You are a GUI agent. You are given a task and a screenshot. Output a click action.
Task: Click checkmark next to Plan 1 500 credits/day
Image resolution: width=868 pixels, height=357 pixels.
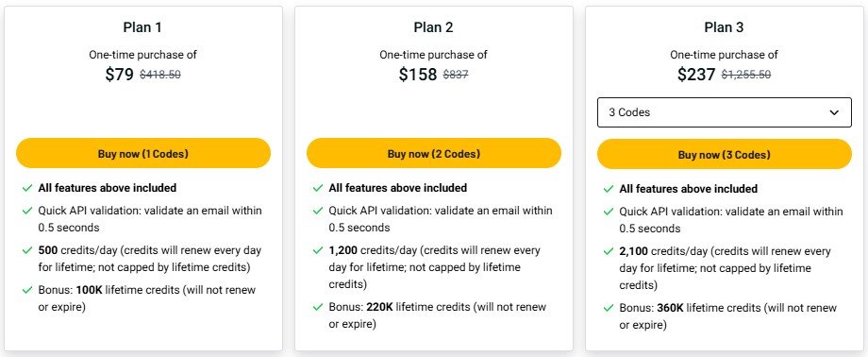pos(27,250)
